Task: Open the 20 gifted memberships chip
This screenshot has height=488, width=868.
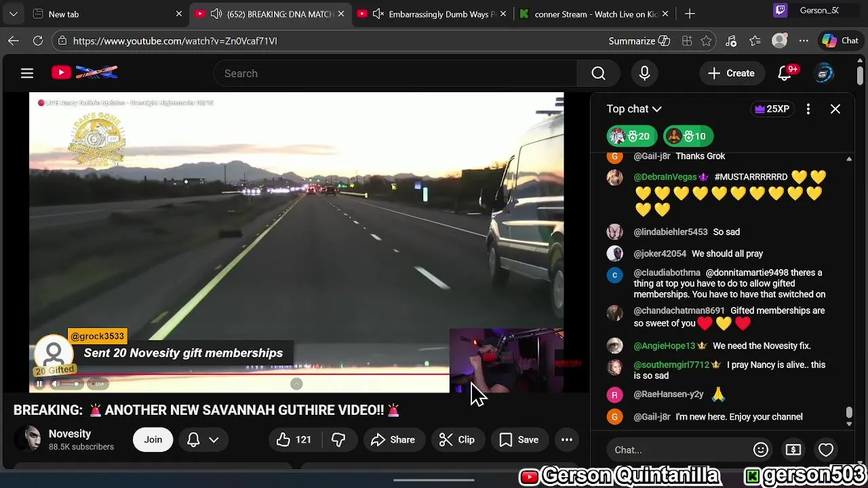Action: 632,136
